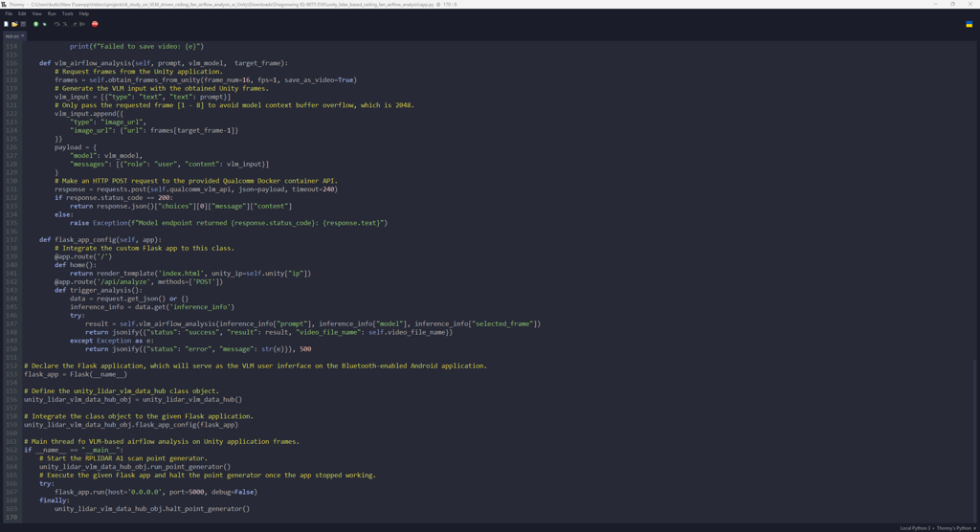Click the 'return render_template' line
The height and width of the screenshot is (532, 980).
[x=190, y=274]
